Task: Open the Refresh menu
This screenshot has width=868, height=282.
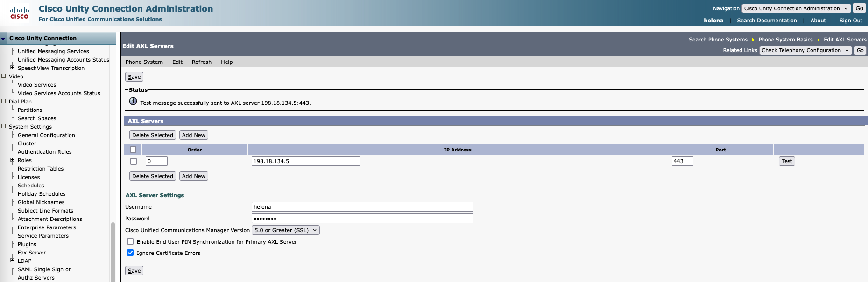Action: [201, 62]
